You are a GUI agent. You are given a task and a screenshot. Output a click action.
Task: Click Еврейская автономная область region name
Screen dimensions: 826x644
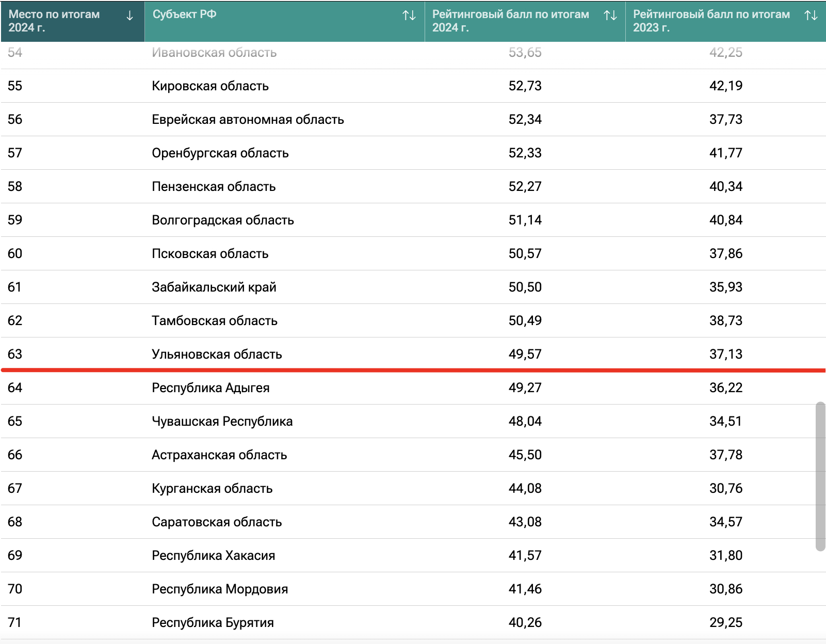point(248,119)
